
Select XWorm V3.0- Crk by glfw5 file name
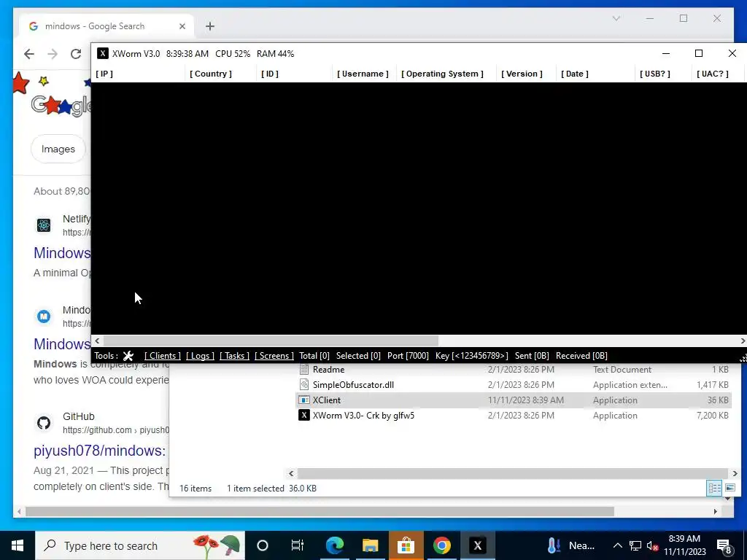[x=363, y=415]
